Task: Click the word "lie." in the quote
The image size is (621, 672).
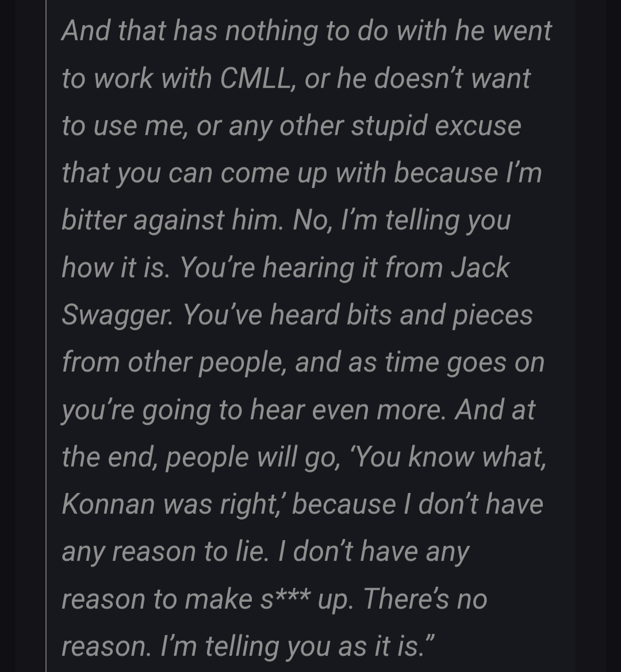Action: point(252,551)
